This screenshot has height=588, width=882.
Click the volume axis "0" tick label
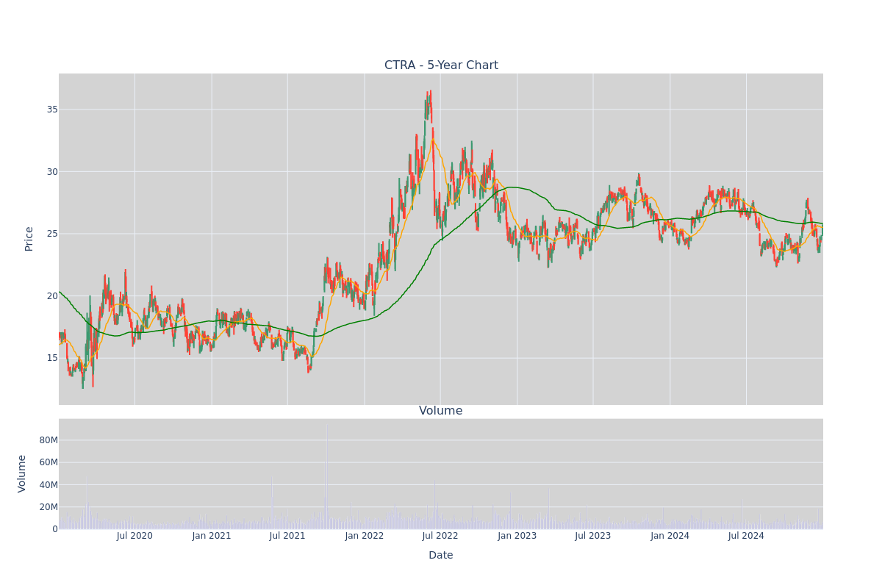point(55,529)
